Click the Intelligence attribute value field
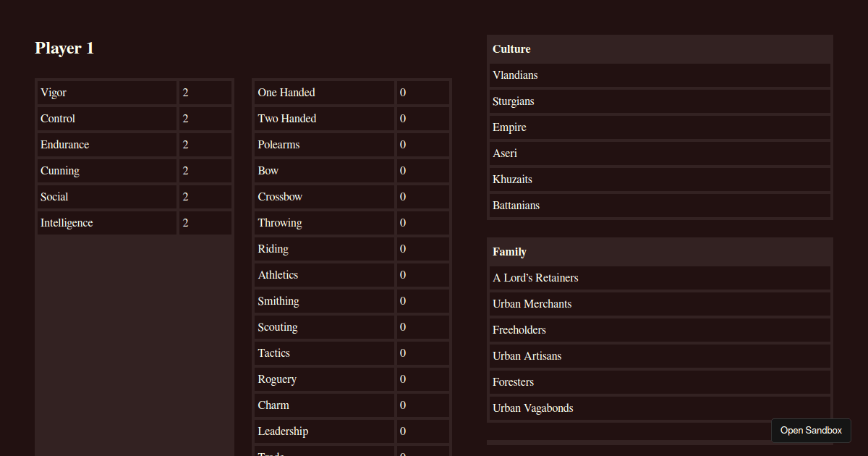 click(205, 222)
